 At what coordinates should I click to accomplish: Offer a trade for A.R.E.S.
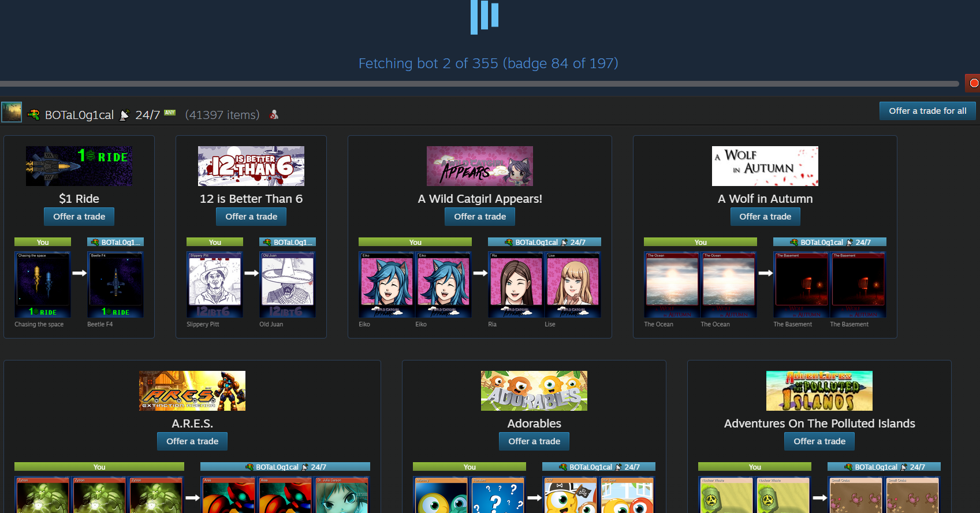[192, 441]
